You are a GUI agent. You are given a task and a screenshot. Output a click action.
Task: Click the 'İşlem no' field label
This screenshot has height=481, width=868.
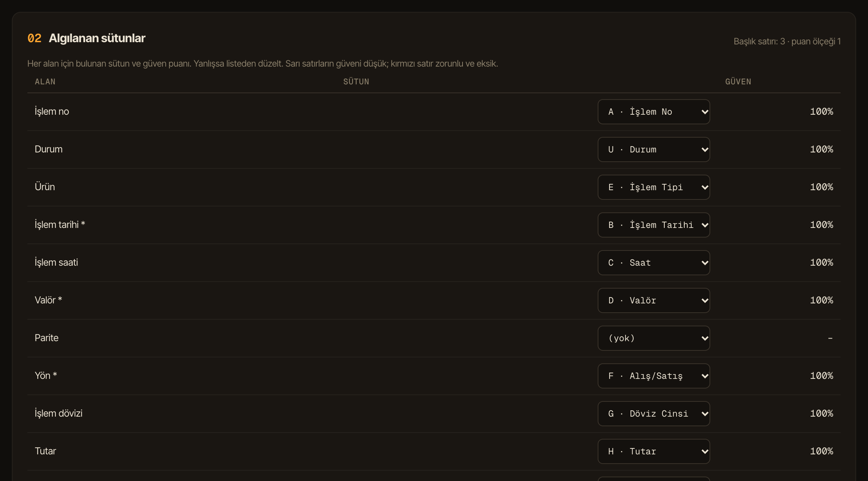[52, 111]
